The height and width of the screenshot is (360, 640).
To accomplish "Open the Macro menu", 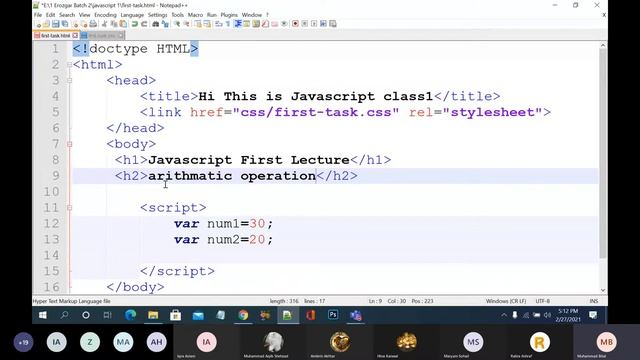I will coord(195,15).
